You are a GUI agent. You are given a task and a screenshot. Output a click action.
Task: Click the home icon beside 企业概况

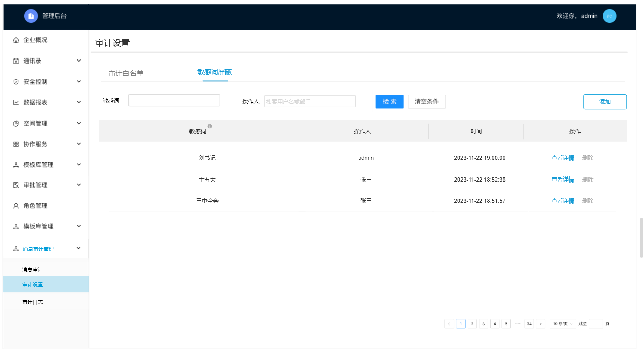click(x=16, y=40)
